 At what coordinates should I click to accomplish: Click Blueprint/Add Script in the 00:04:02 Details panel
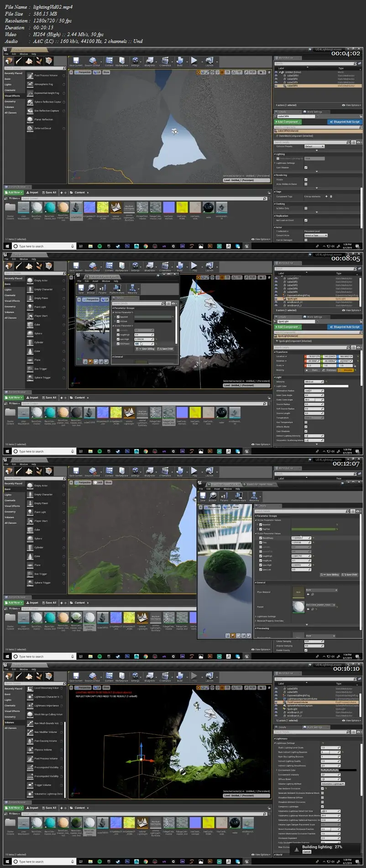coord(345,122)
